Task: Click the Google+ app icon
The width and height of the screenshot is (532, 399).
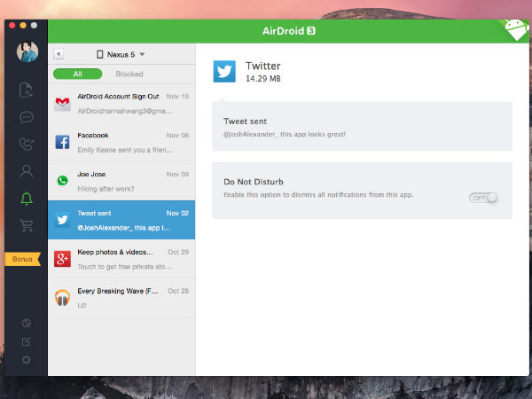Action: tap(62, 259)
